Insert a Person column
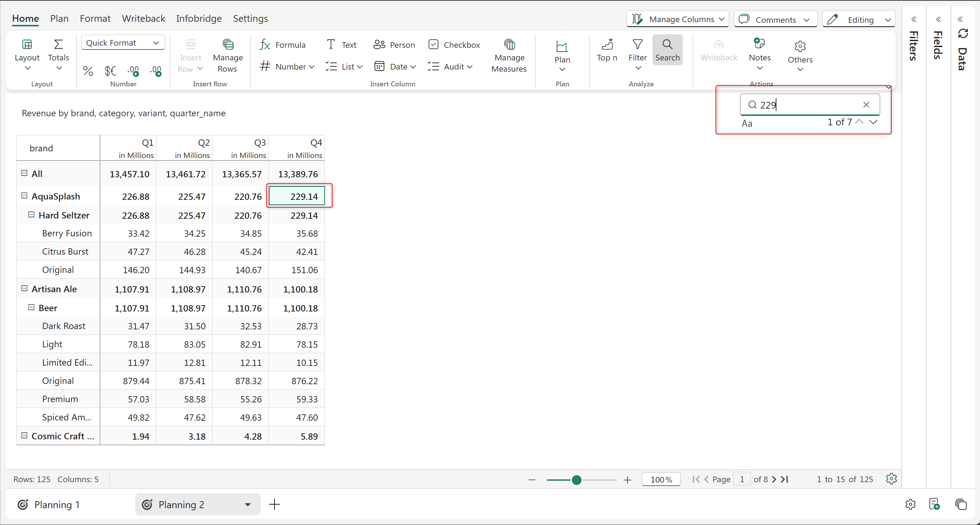The height and width of the screenshot is (525, 980). pos(394,45)
